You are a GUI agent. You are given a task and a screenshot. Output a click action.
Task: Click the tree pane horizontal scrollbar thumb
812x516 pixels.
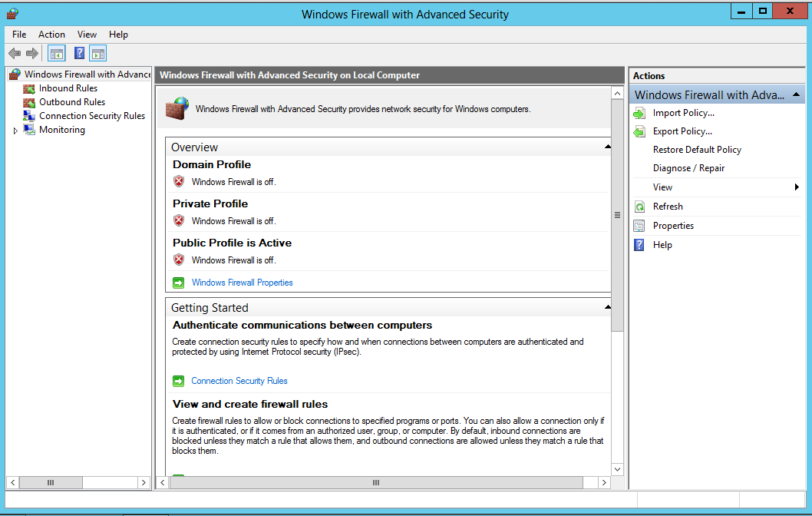click(x=51, y=483)
